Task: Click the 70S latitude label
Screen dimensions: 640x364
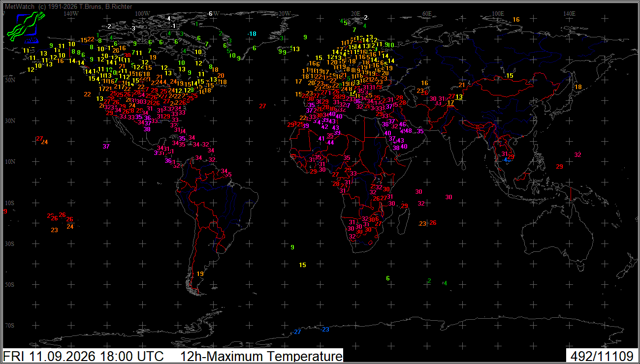Action: pos(8,326)
